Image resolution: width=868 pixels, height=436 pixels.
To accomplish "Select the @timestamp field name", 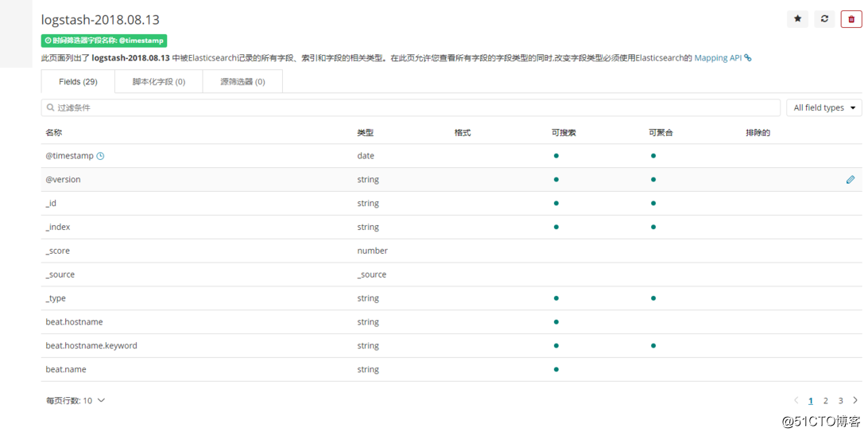I will pos(69,156).
